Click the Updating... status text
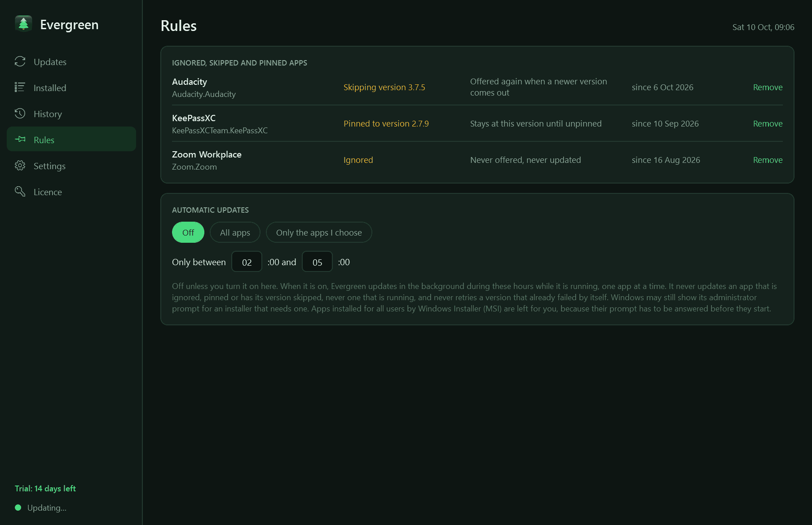The image size is (812, 525). 47,507
